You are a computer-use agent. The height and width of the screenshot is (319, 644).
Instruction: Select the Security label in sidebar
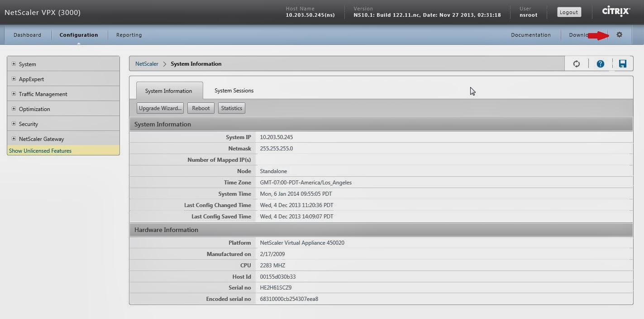29,124
